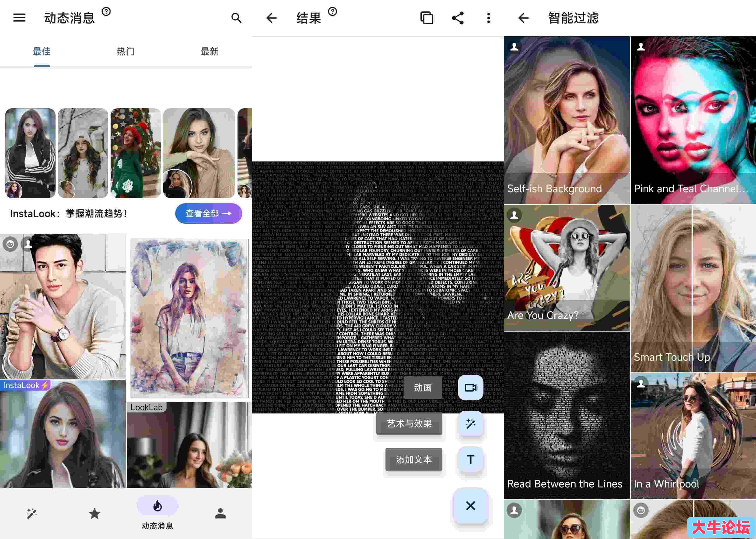756x539 pixels.
Task: Open the first InstaLook story, black jacket woman
Action: (x=30, y=153)
